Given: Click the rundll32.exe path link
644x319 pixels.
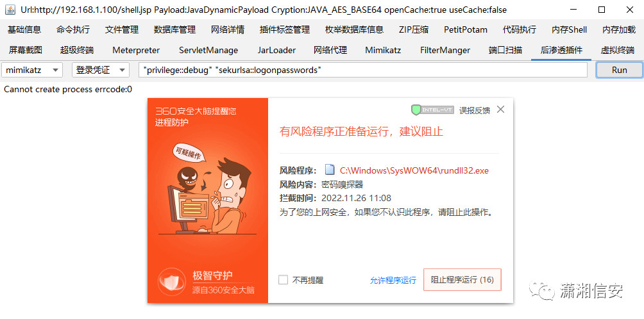Looking at the screenshot, I should pos(414,170).
